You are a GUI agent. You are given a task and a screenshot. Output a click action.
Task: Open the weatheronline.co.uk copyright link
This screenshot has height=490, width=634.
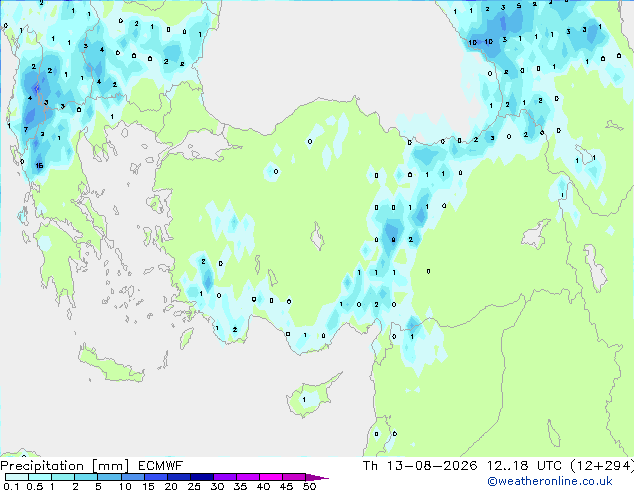pyautogui.click(x=550, y=482)
